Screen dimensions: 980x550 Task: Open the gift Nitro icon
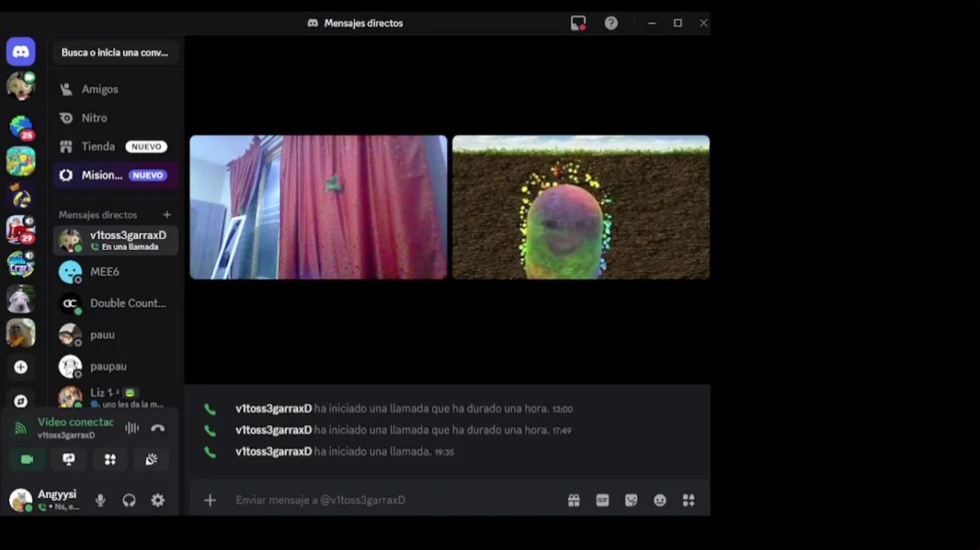(574, 500)
